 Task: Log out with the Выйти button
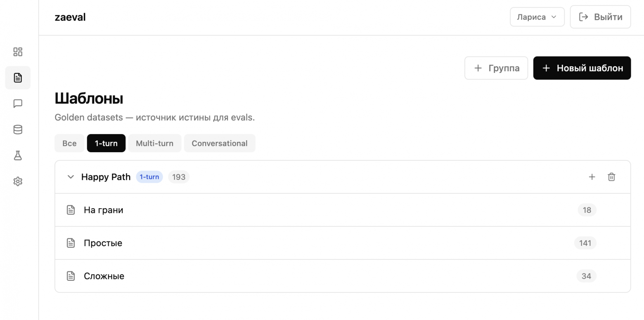pyautogui.click(x=600, y=17)
